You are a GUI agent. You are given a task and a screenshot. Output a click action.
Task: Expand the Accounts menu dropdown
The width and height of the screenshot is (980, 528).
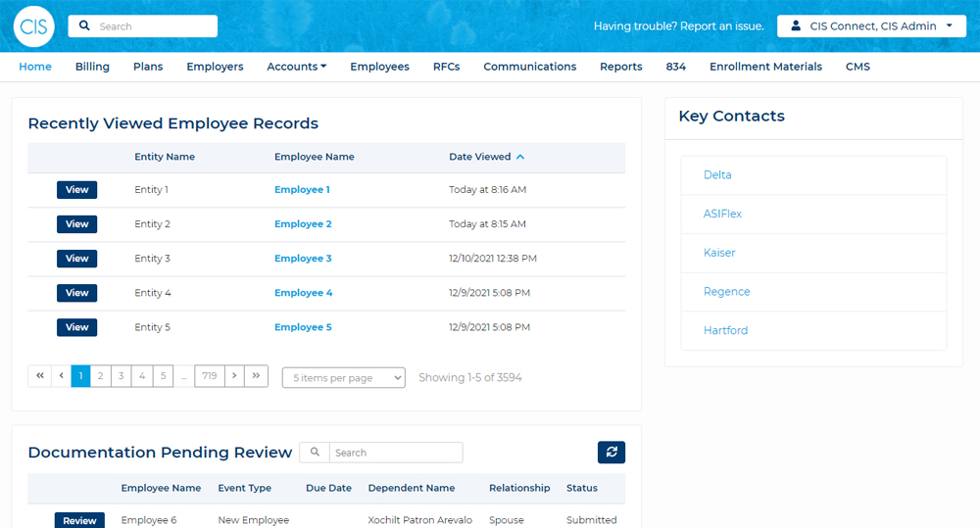296,67
